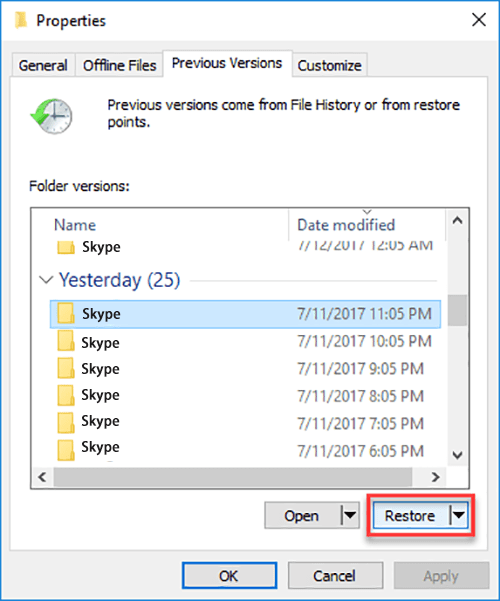
Task: Switch to the Offline Files tab
Action: (x=120, y=65)
